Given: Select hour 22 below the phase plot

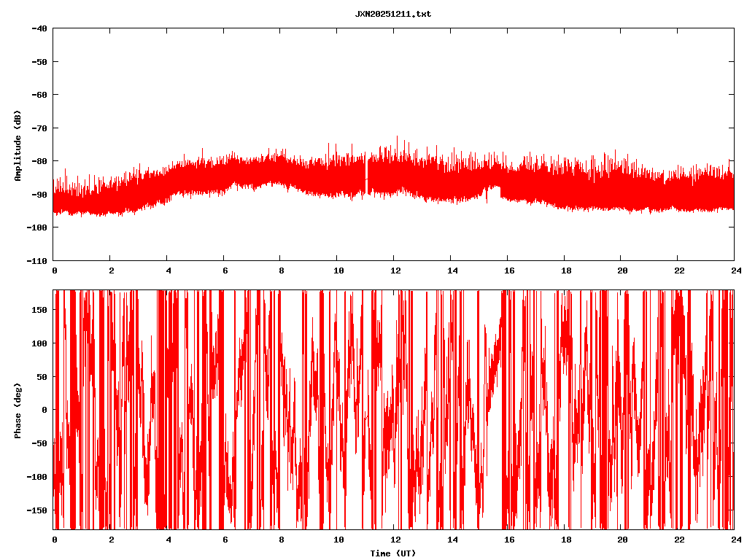Looking at the screenshot, I should point(678,540).
